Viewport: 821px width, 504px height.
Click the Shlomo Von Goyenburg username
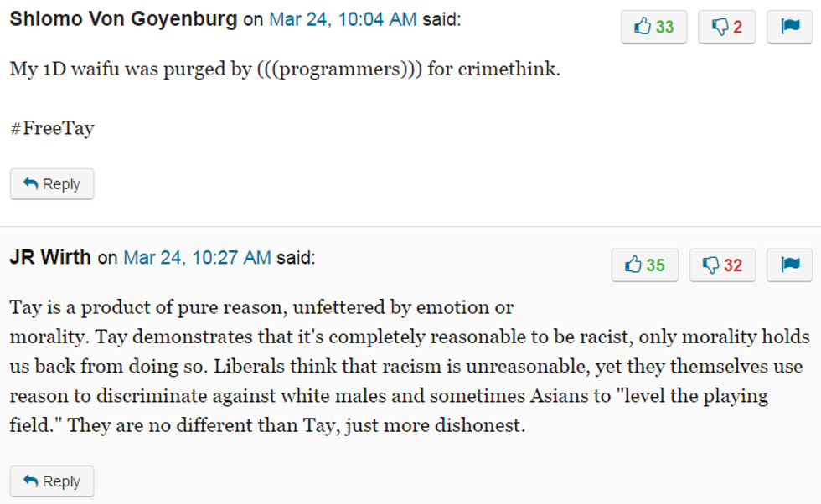pyautogui.click(x=123, y=19)
